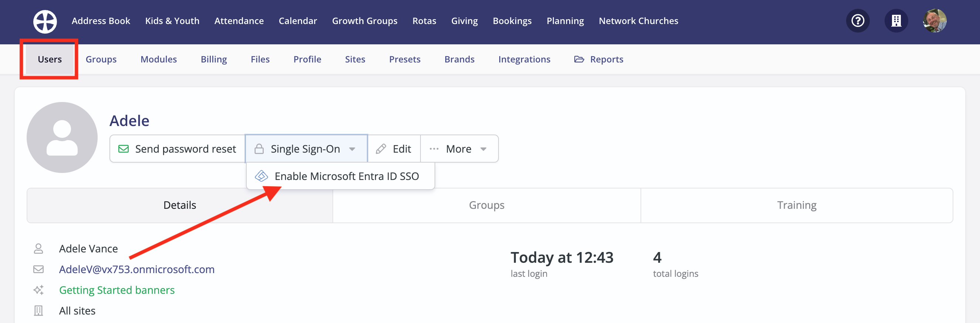This screenshot has width=980, height=323.
Task: Open the Address Book module
Action: (101, 21)
